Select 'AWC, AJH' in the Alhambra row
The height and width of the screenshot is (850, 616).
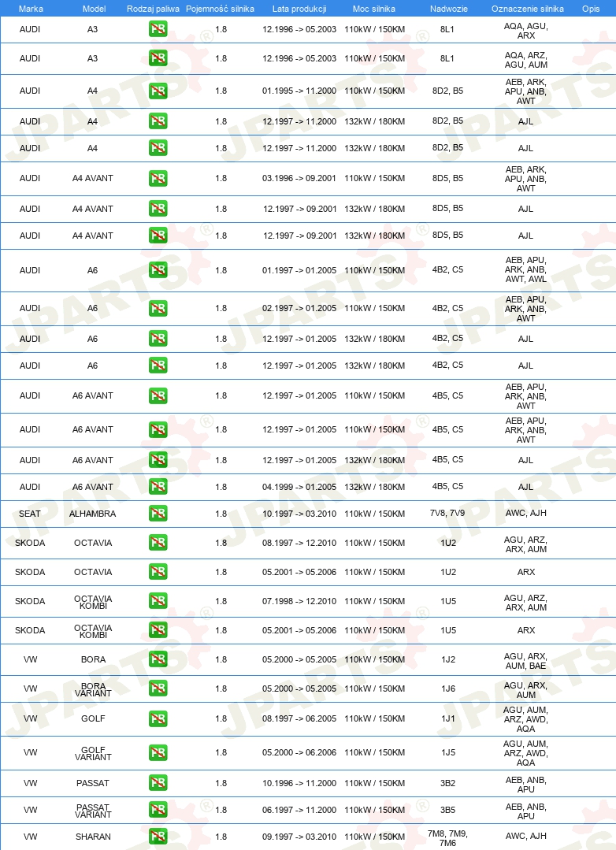pos(526,513)
